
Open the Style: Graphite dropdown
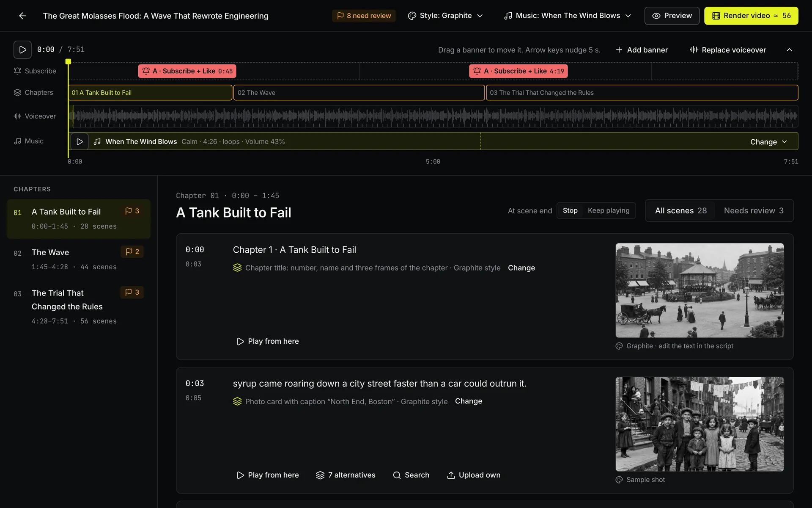(445, 16)
